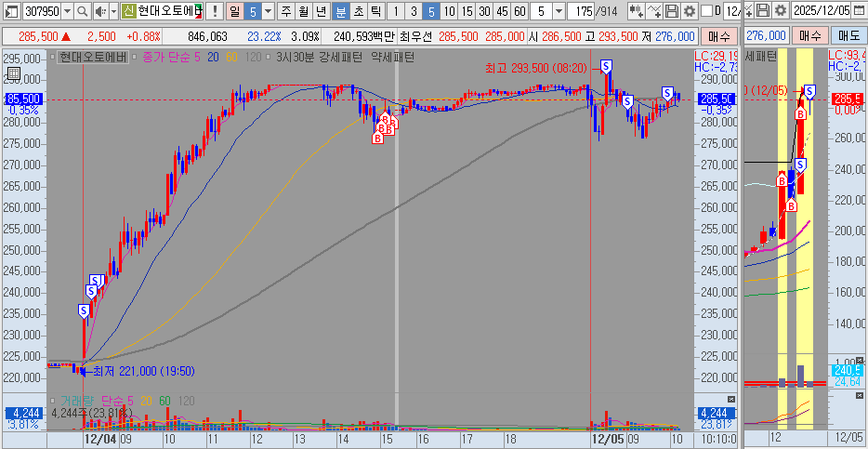Set 15-minute interval button
The height and width of the screenshot is (449, 868).
(467, 10)
